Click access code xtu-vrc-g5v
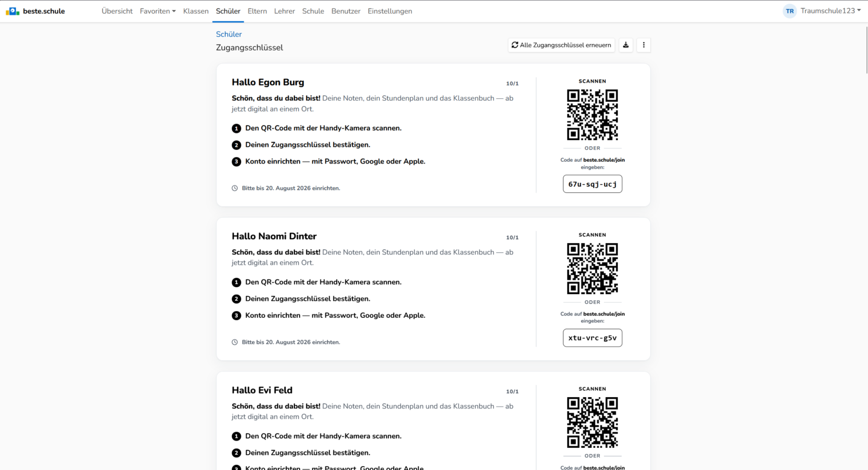The image size is (868, 470). [592, 338]
